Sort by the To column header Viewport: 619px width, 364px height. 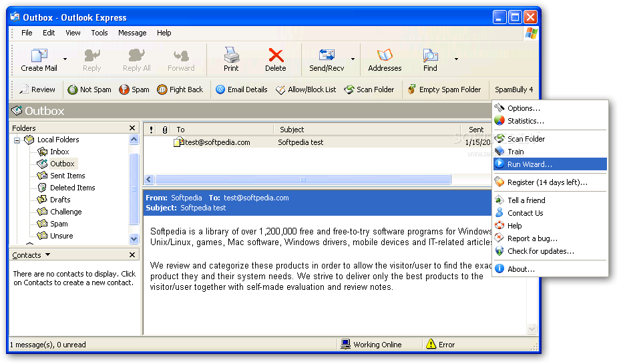(223, 130)
